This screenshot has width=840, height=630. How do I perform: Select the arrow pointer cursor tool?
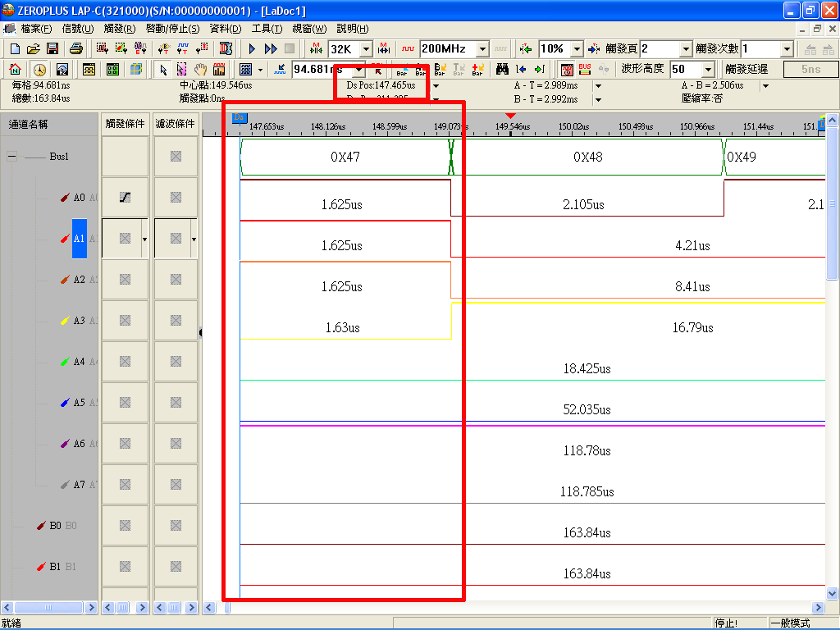click(163, 69)
